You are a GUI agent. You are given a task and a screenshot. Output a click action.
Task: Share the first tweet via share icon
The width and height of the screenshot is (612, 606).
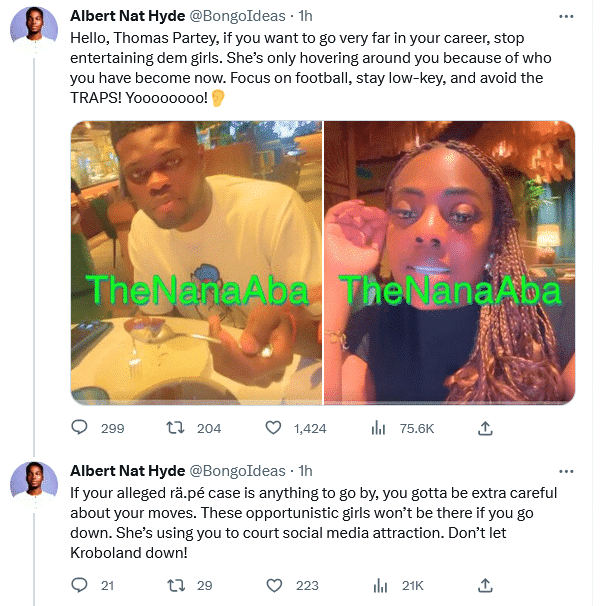click(x=485, y=428)
